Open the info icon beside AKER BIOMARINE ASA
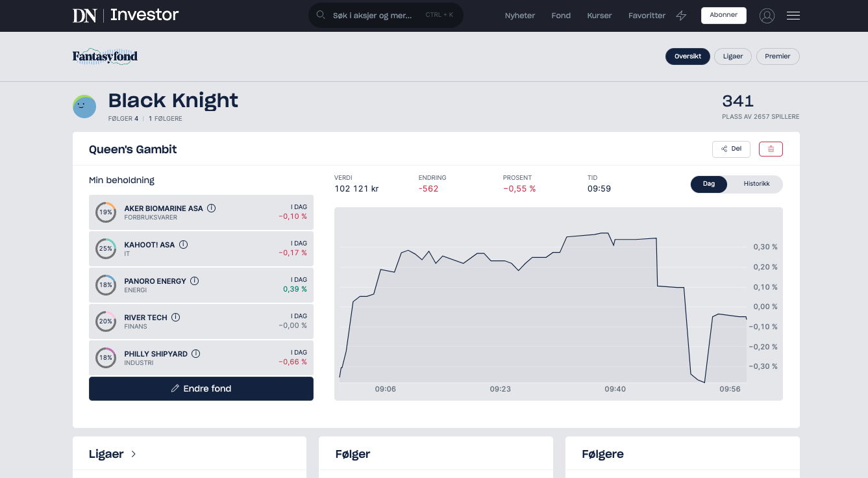The width and height of the screenshot is (868, 478). click(211, 208)
